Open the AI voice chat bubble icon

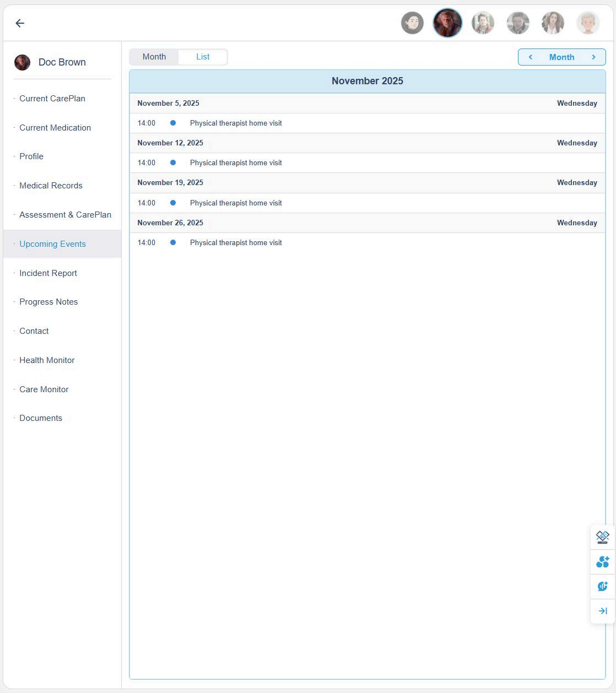point(602,586)
